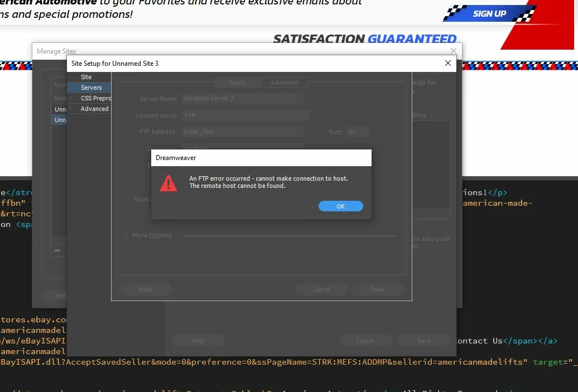Click Help in the server settings dialog

(x=146, y=289)
